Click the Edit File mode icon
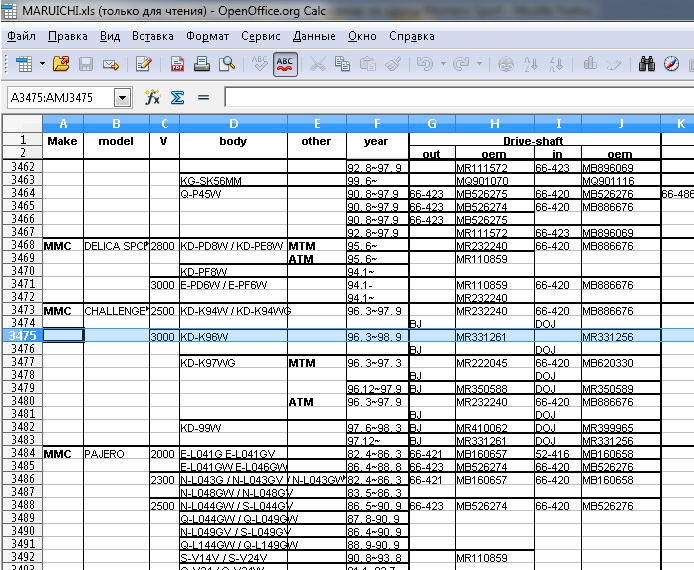This screenshot has height=570, width=694. click(143, 64)
